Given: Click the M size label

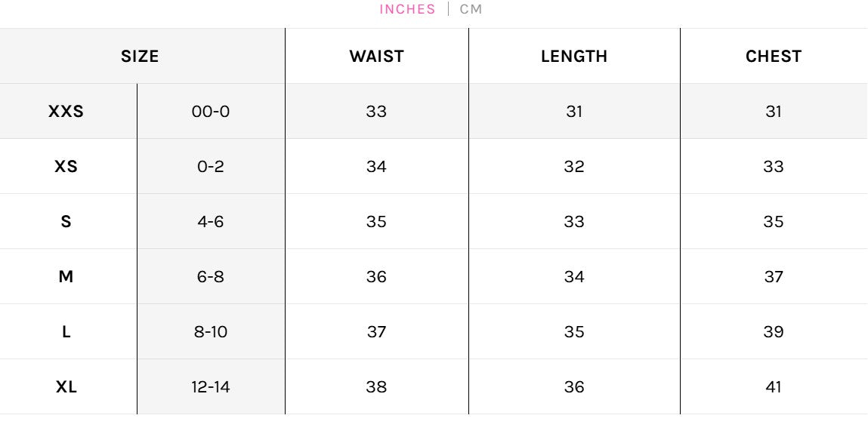Looking at the screenshot, I should point(66,277).
